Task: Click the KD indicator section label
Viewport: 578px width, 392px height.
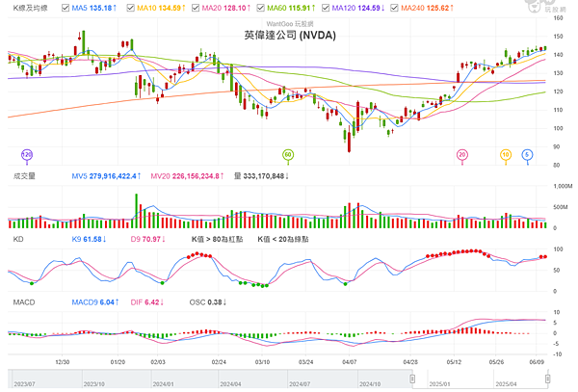Action: tap(18, 240)
